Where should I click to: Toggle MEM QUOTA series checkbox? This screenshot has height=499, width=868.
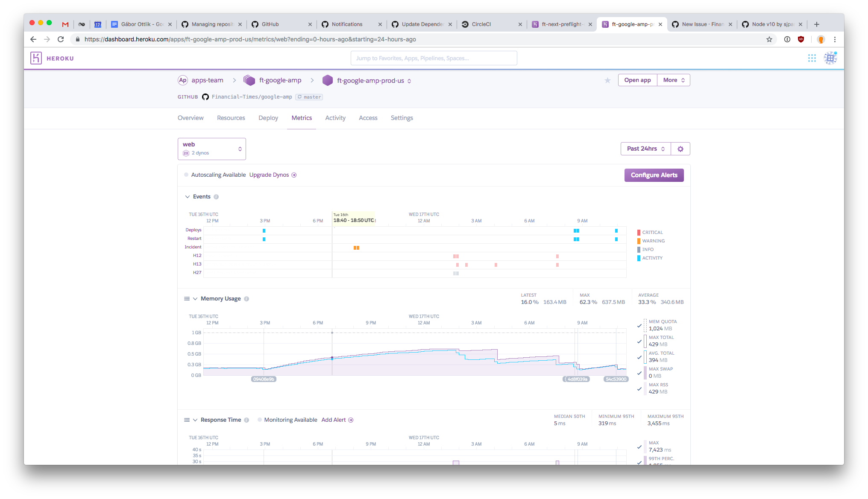point(639,326)
